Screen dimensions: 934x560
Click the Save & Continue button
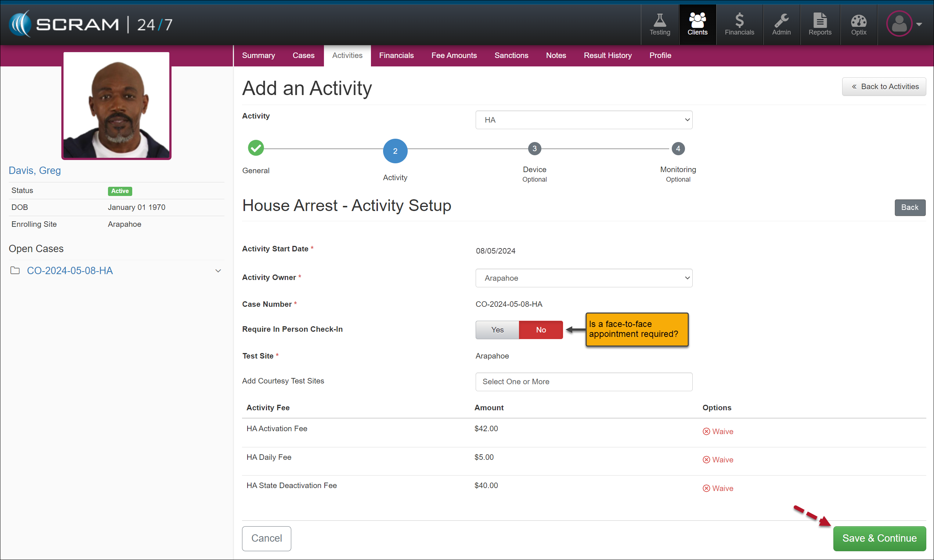pos(879,538)
